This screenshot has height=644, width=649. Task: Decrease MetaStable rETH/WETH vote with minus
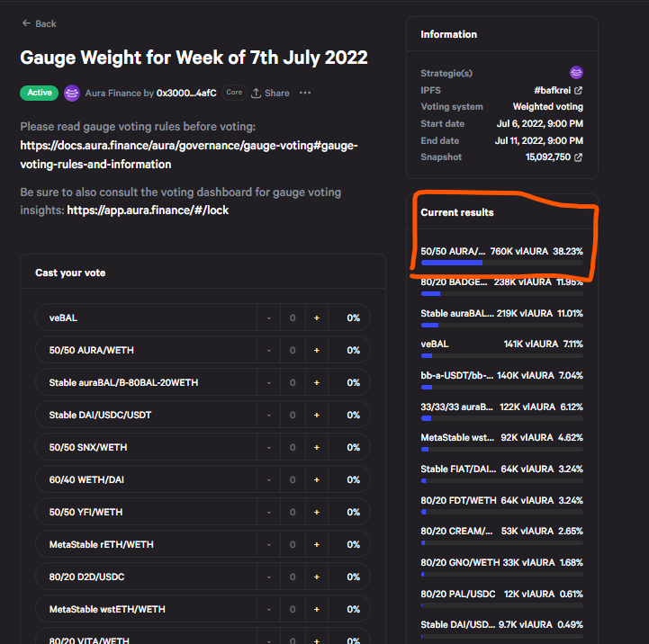[268, 544]
